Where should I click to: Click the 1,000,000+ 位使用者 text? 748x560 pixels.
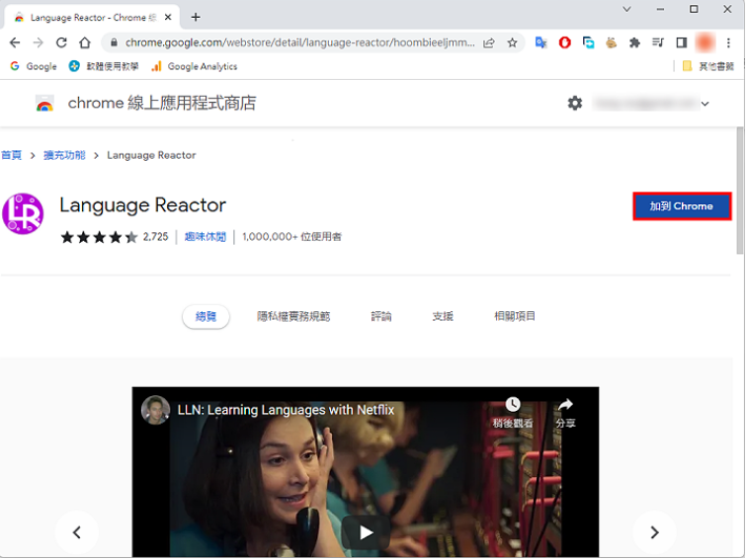coord(291,237)
